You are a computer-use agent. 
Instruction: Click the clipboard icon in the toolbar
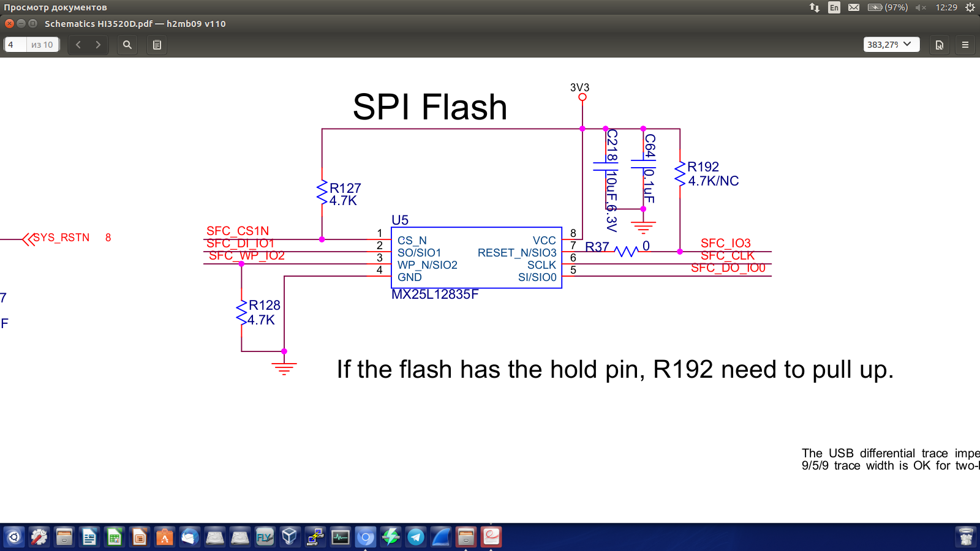click(157, 45)
